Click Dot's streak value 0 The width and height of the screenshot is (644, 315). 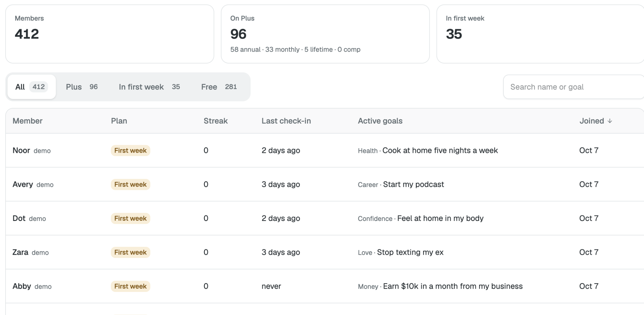pos(206,218)
